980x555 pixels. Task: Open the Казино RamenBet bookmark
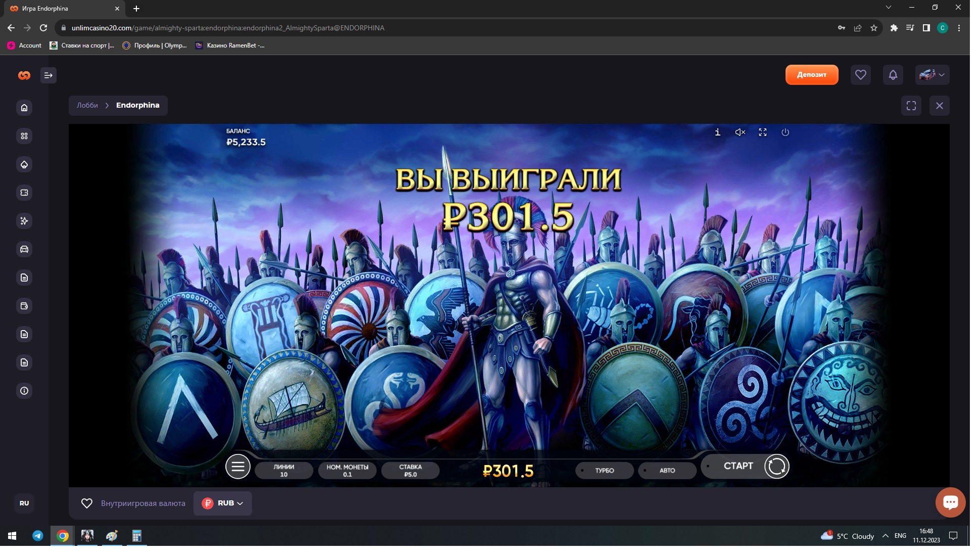pos(230,45)
